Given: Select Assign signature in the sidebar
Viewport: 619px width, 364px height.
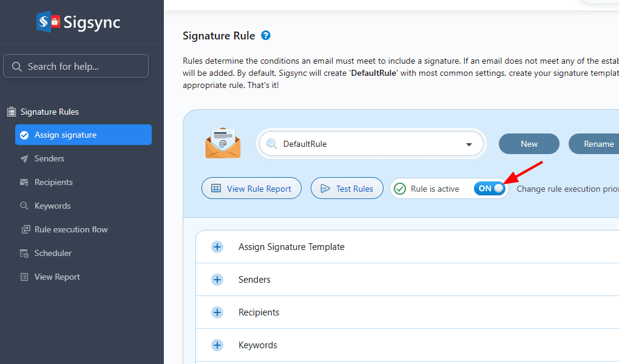Looking at the screenshot, I should pos(83,135).
